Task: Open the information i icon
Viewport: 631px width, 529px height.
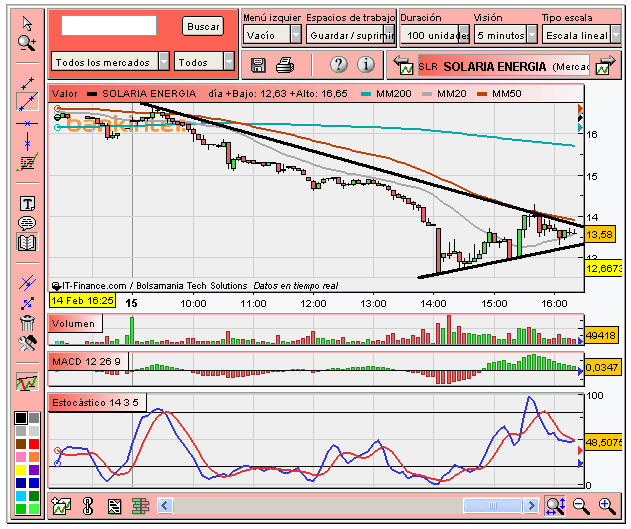Action: 366,64
